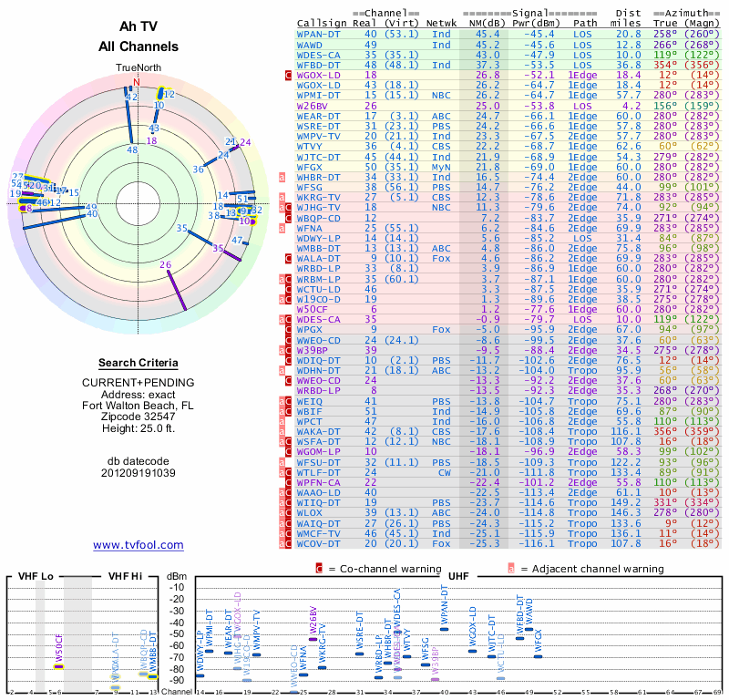
Task: Open the www.tvfool.com link
Action: [x=139, y=545]
